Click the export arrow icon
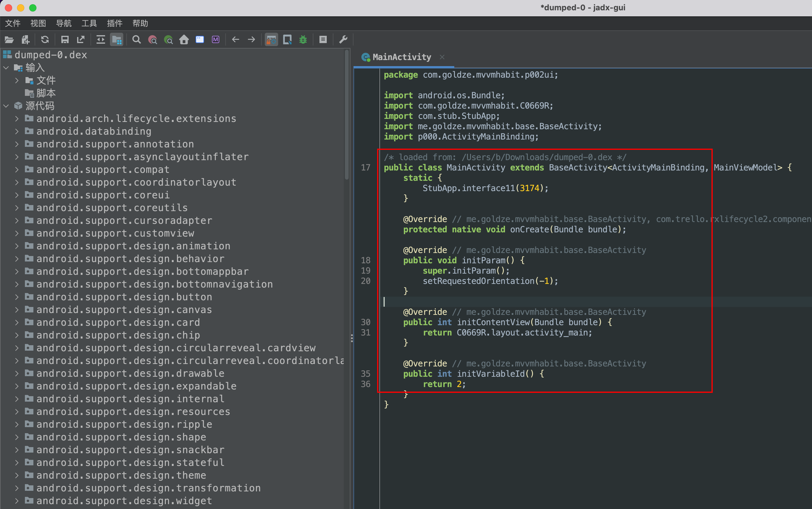 coord(81,40)
